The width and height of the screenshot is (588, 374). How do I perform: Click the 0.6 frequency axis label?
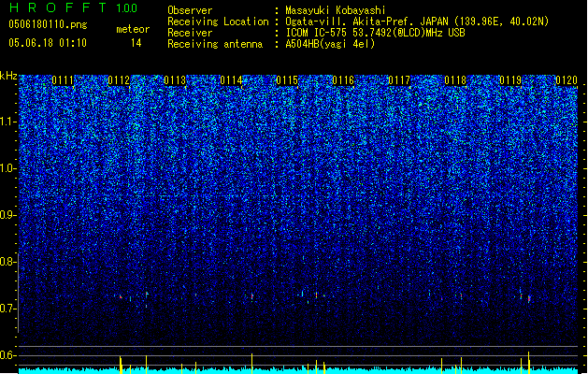(x=8, y=355)
